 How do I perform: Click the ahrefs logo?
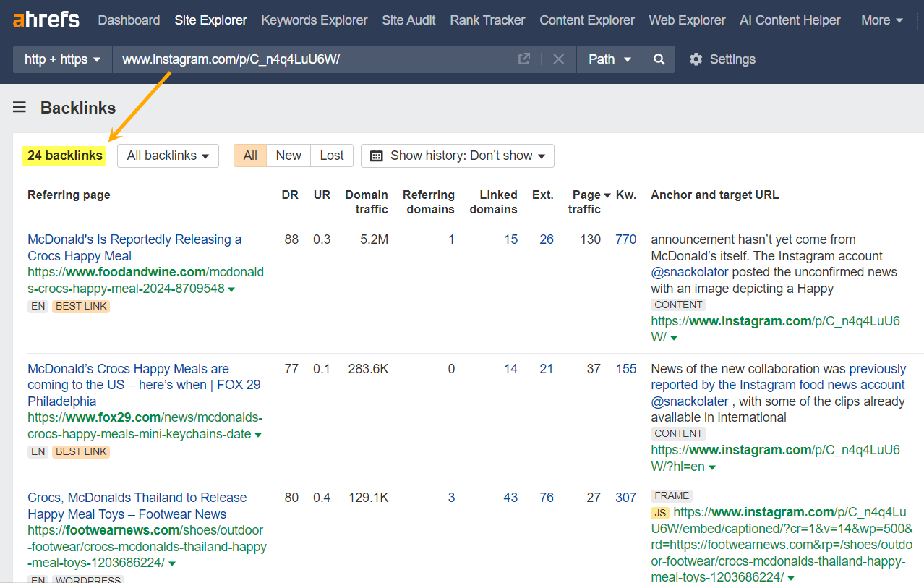point(46,20)
